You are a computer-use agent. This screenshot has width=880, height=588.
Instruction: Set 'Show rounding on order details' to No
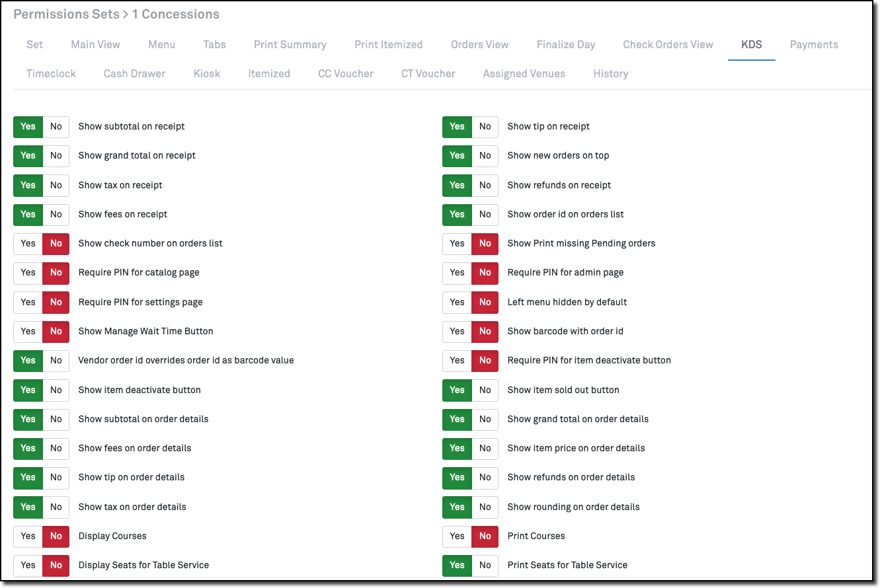(x=485, y=507)
